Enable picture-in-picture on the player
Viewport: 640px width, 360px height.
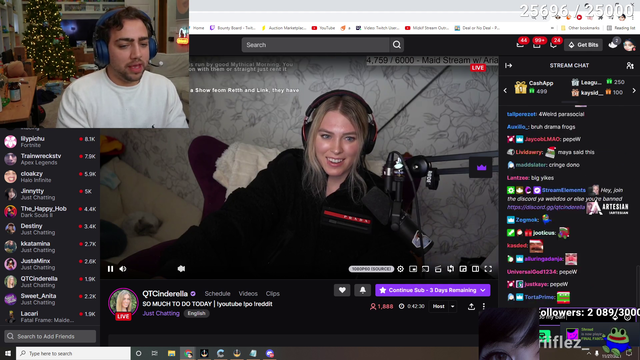point(413,269)
